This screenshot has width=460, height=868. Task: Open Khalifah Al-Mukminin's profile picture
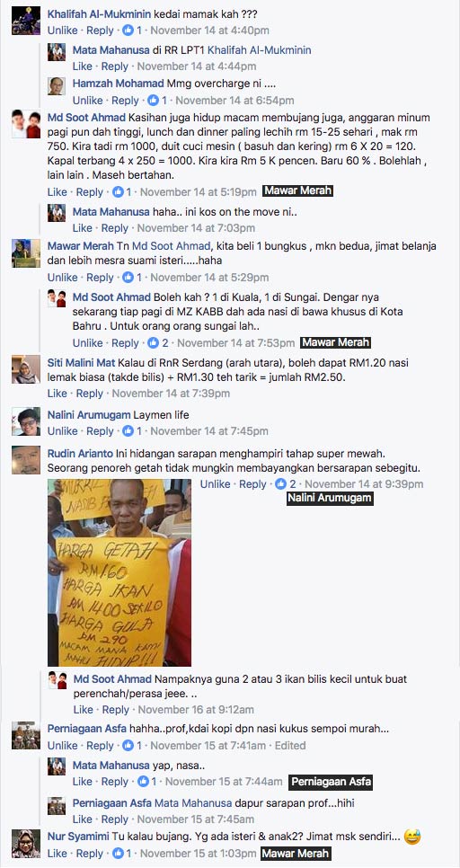[x=26, y=21]
